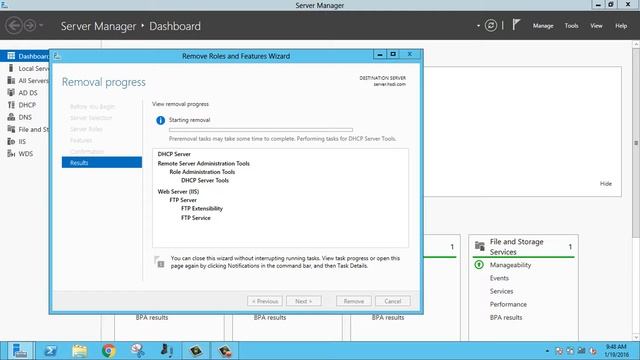This screenshot has width=640, height=360.
Task: Click the removal progress bar
Action: click(261, 130)
